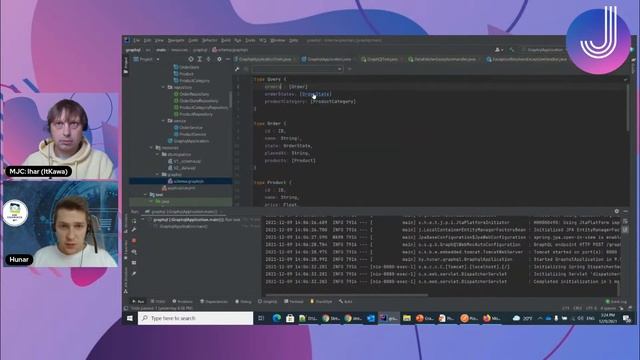Select ProductCategoryRepository in project tree

pos(201,107)
